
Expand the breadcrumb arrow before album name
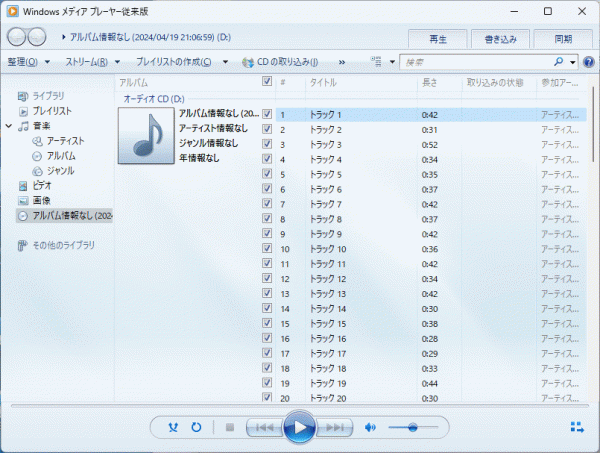tap(64, 37)
